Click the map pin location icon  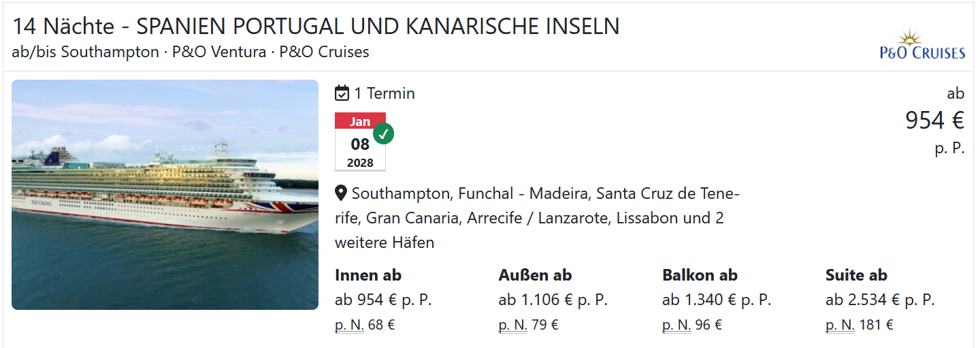(342, 193)
